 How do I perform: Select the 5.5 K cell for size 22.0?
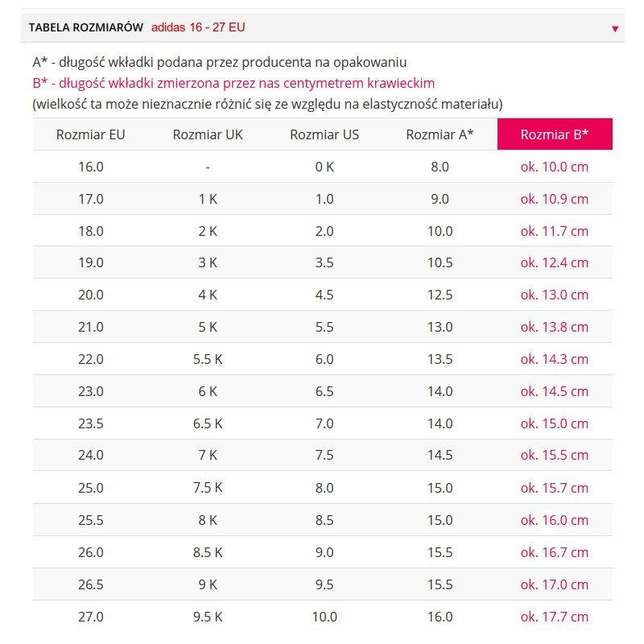208,359
